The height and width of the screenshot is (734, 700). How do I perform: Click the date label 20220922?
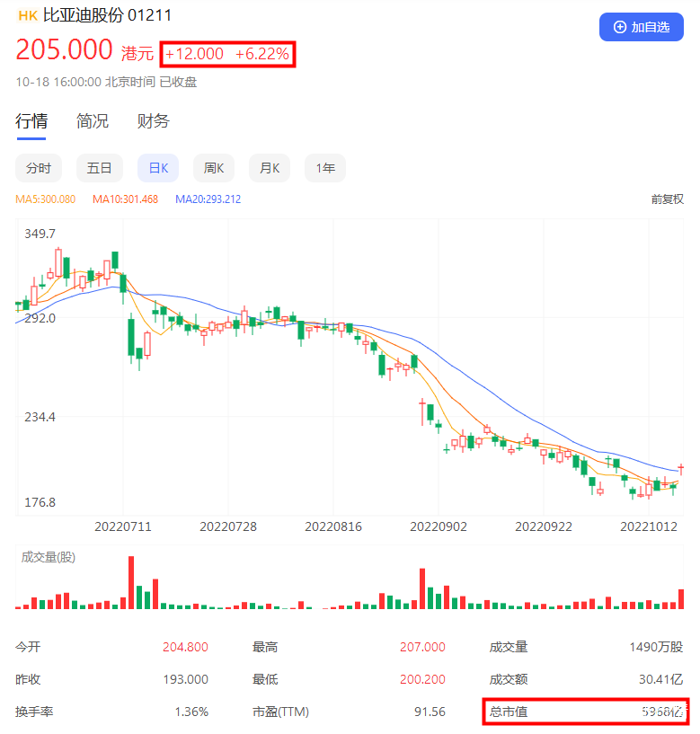(x=544, y=527)
